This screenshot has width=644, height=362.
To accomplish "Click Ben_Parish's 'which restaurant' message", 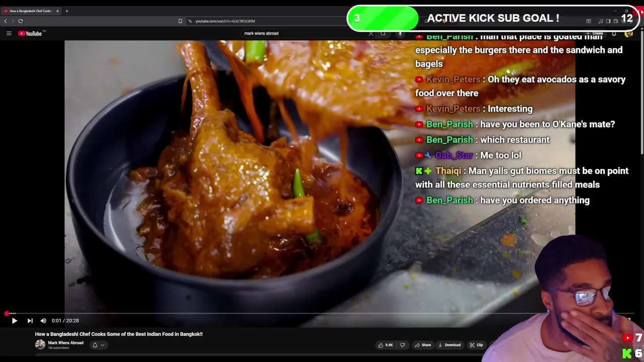I will (482, 140).
